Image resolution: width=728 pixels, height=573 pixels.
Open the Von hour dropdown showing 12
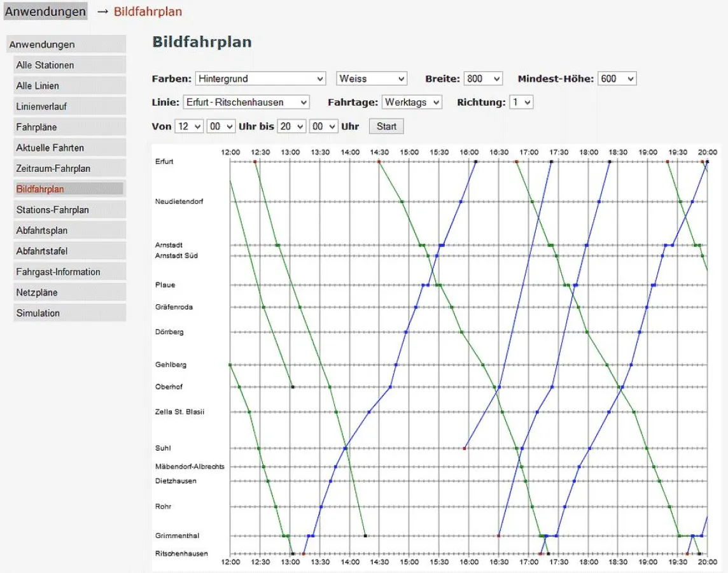click(x=189, y=126)
